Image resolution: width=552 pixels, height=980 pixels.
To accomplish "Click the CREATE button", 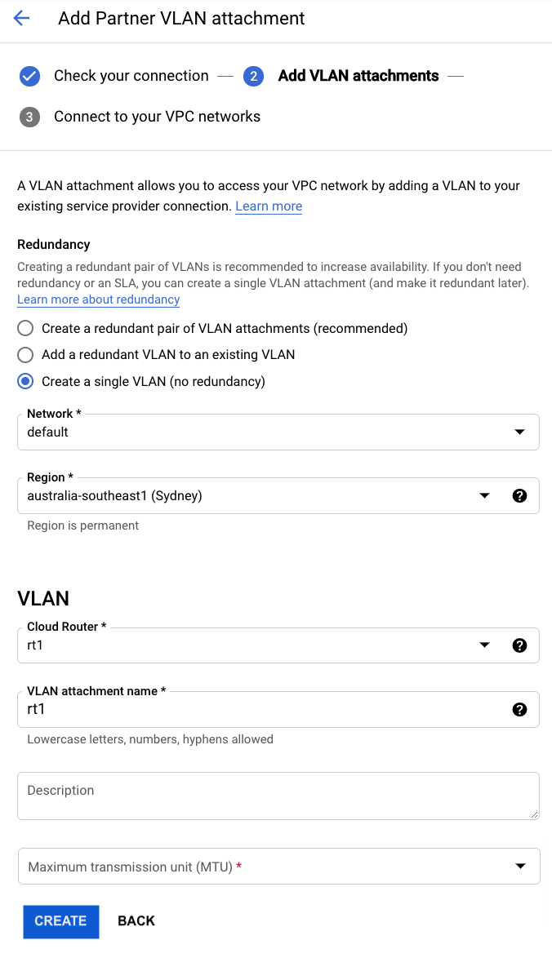I will tap(60, 920).
